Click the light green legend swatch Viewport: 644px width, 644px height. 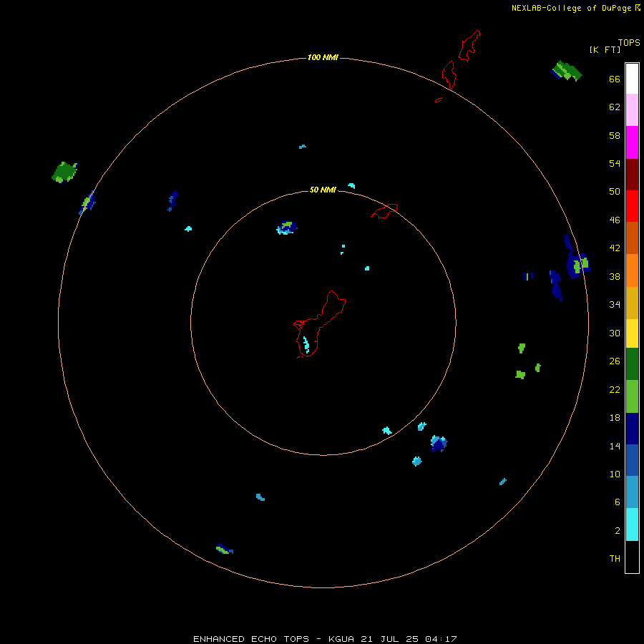(632, 396)
